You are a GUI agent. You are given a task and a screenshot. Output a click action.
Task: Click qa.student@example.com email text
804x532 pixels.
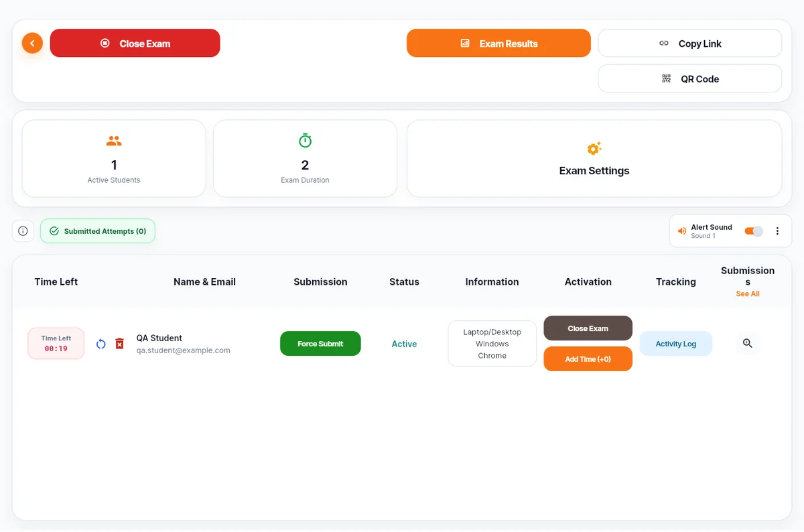(x=183, y=350)
